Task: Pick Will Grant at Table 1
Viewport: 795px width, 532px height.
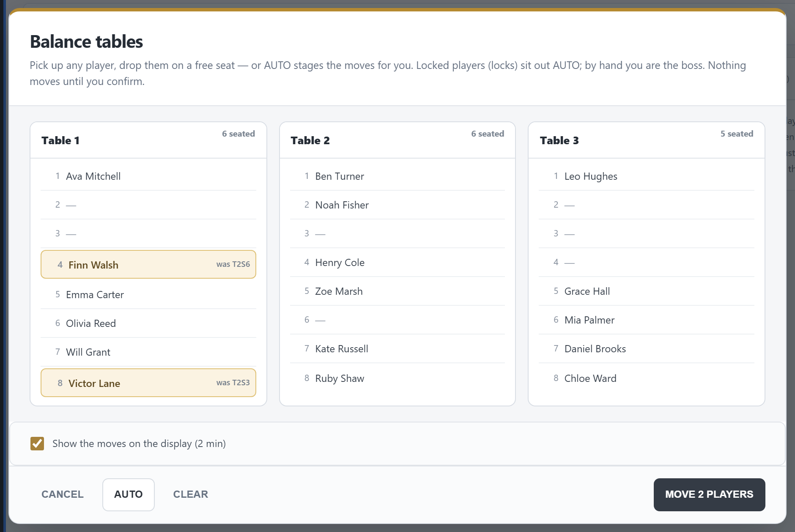Action: (148, 352)
